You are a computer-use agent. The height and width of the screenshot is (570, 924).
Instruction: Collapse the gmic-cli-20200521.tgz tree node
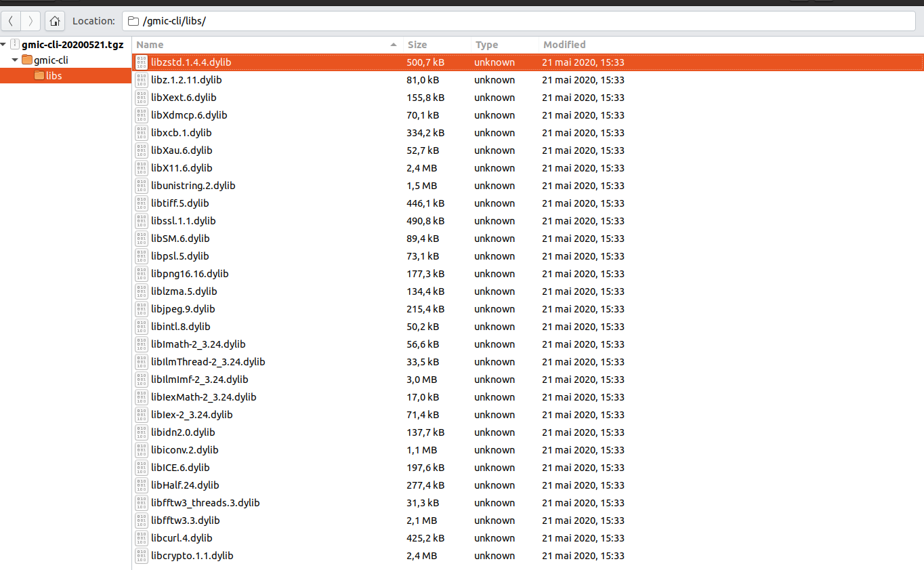point(4,44)
